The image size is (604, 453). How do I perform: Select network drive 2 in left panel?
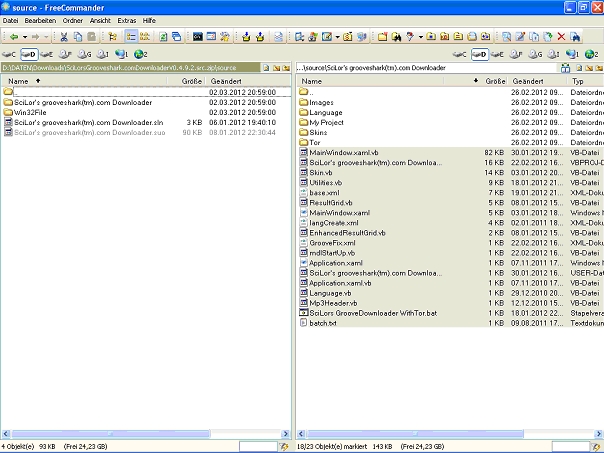[141, 54]
